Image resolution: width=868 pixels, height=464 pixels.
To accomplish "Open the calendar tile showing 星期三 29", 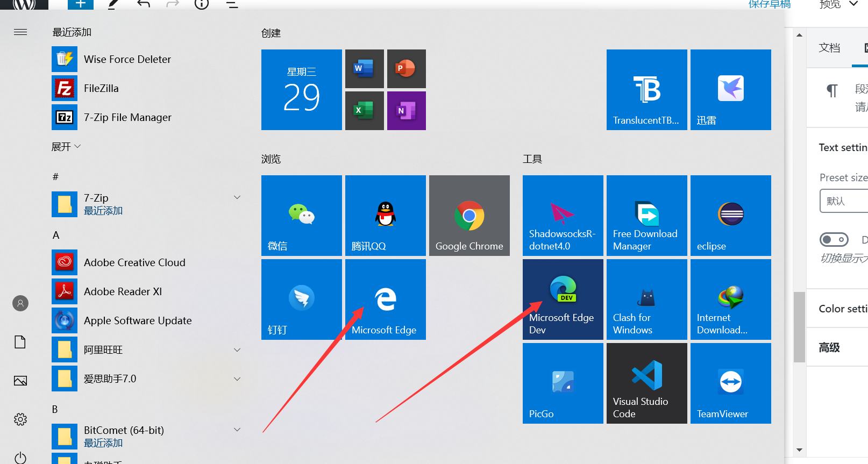I will coord(302,90).
